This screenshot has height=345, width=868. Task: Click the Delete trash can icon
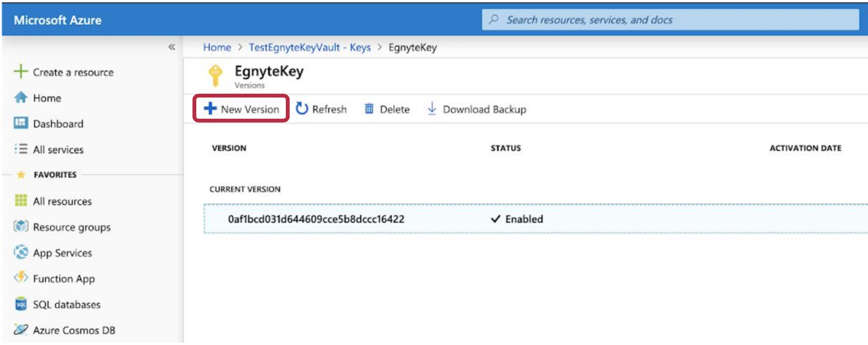point(369,109)
